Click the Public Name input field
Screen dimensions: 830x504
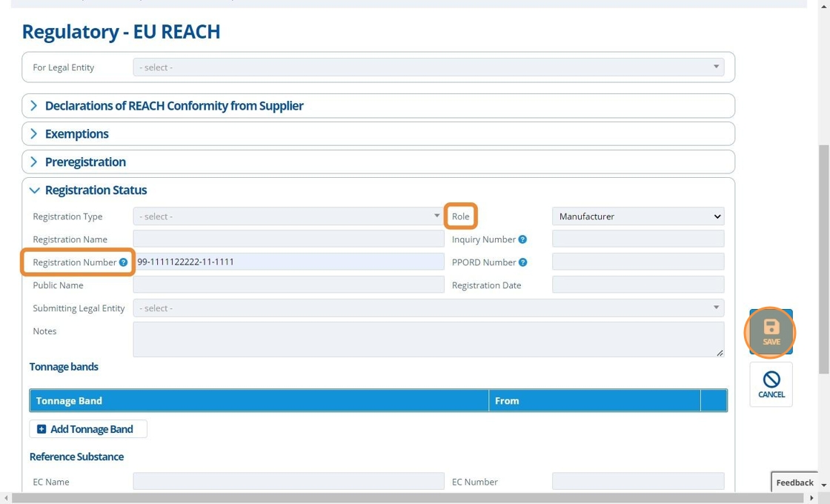(288, 285)
